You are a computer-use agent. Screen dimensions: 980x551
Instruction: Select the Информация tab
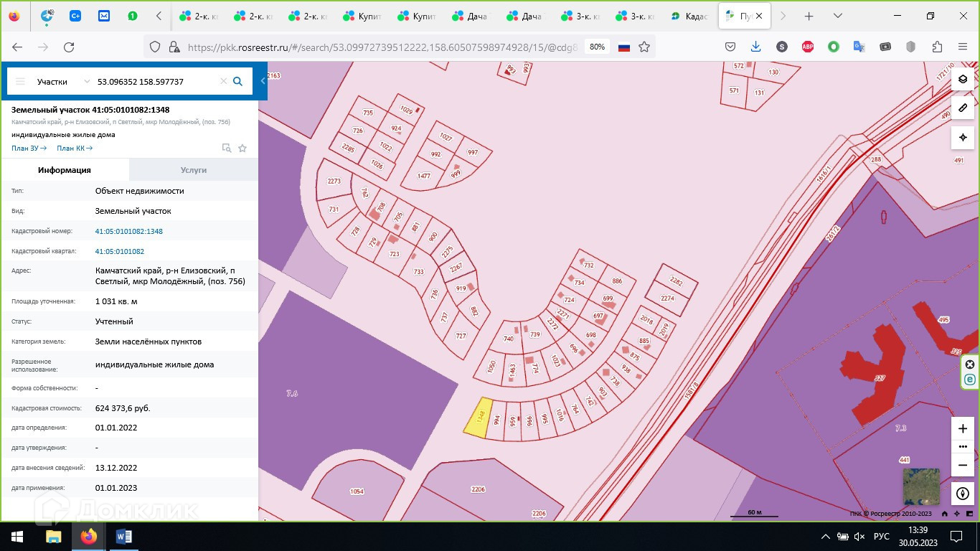tap(65, 170)
